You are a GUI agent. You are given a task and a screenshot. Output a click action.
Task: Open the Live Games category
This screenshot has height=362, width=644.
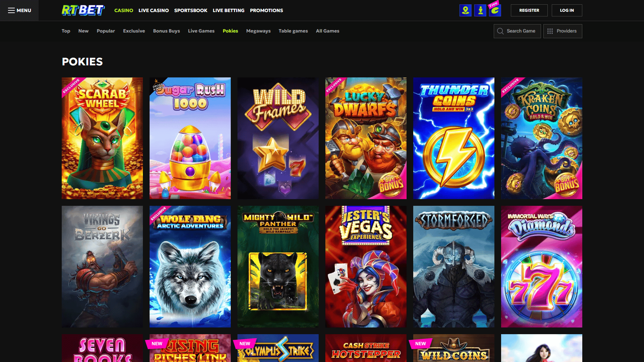click(201, 31)
